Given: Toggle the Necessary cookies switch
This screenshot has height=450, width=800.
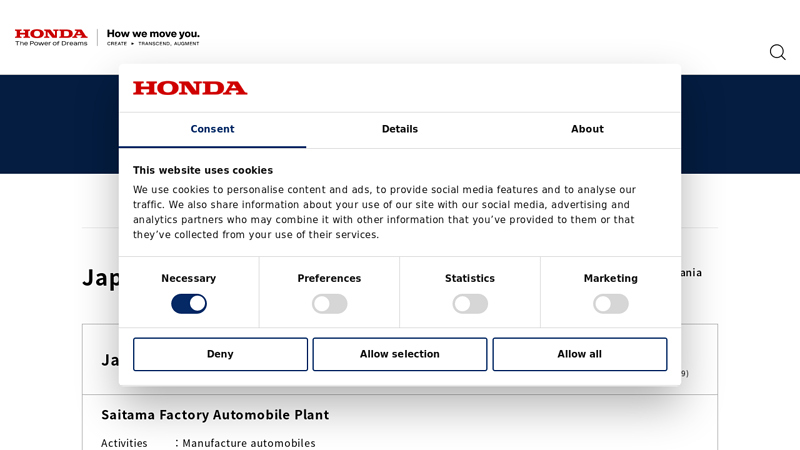Looking at the screenshot, I should tap(189, 304).
